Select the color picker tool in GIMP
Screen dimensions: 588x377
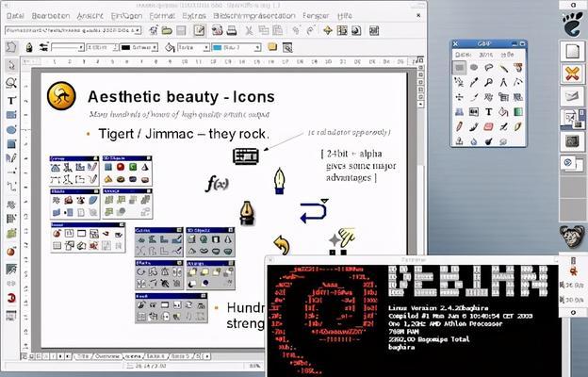coord(474,82)
